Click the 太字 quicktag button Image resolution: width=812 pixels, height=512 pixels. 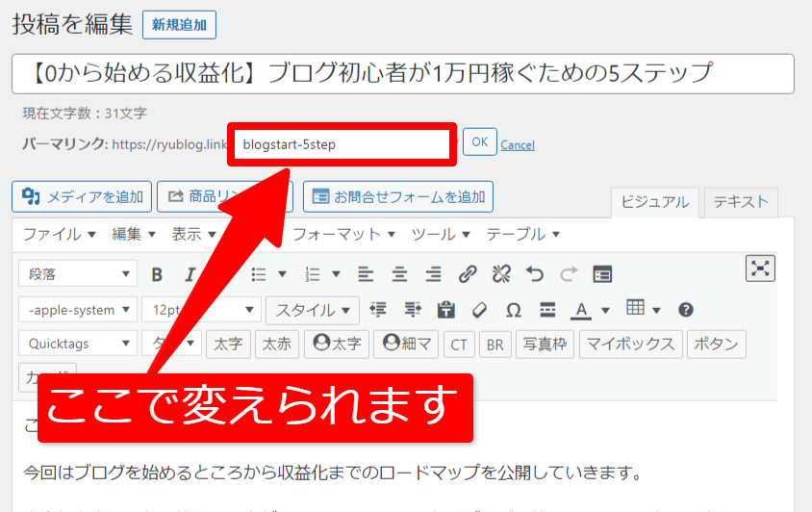tap(228, 345)
